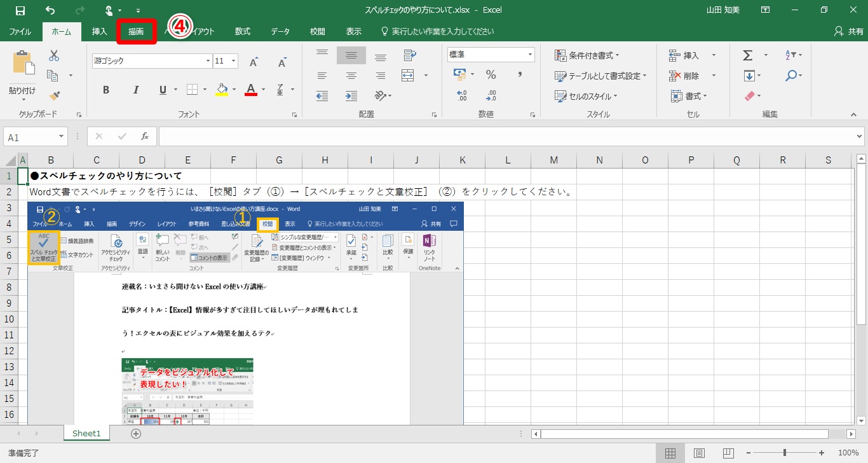Increase font size with large A
Viewport: 868px width, 463px height.
254,61
